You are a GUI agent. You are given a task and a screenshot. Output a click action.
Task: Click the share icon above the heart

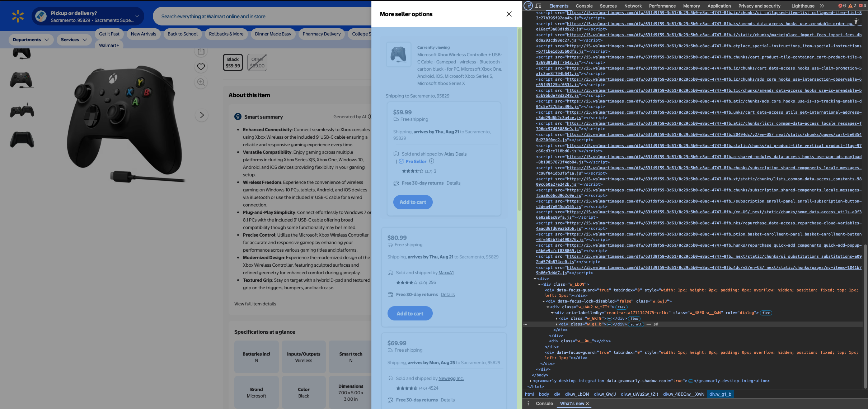[x=201, y=51]
